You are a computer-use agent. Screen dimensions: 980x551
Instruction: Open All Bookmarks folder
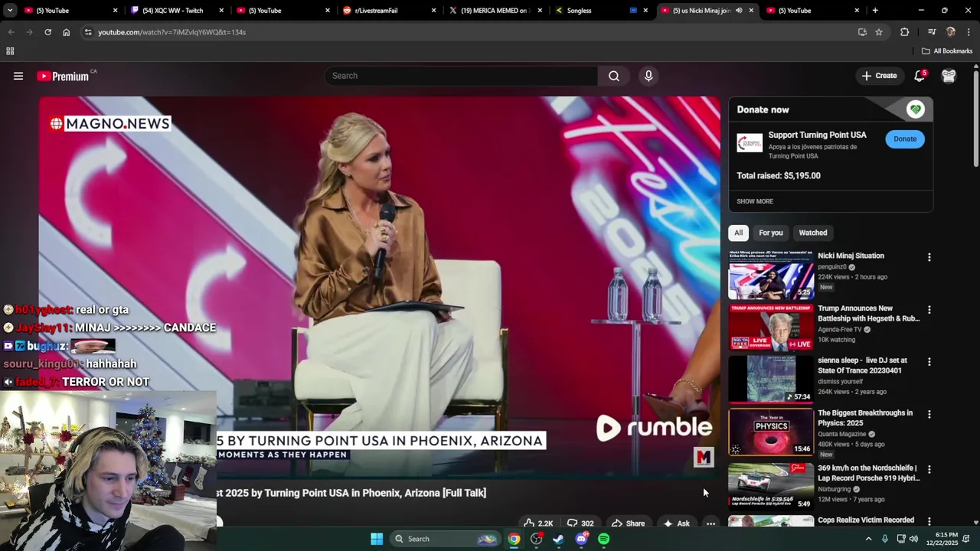tap(946, 51)
